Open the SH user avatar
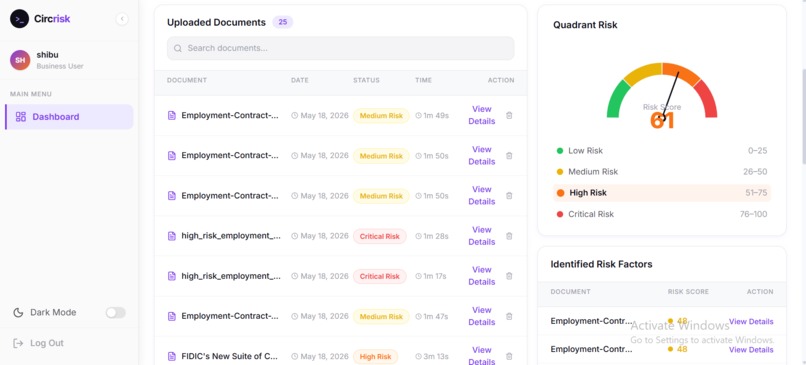The width and height of the screenshot is (806, 365). (20, 60)
